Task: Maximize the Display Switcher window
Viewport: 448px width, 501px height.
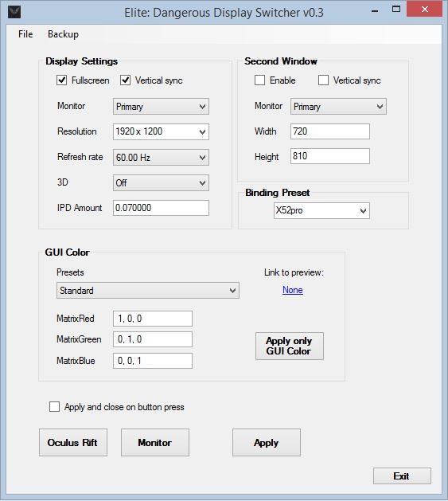Action: (x=396, y=10)
